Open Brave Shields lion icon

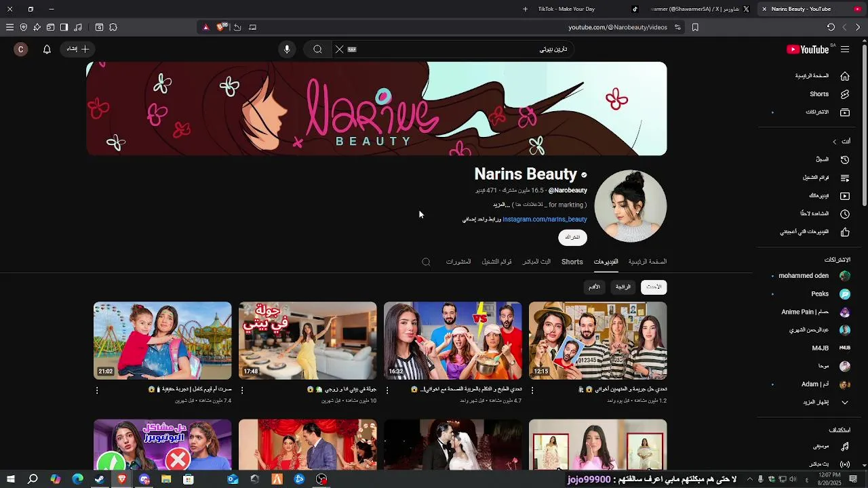[x=220, y=27]
